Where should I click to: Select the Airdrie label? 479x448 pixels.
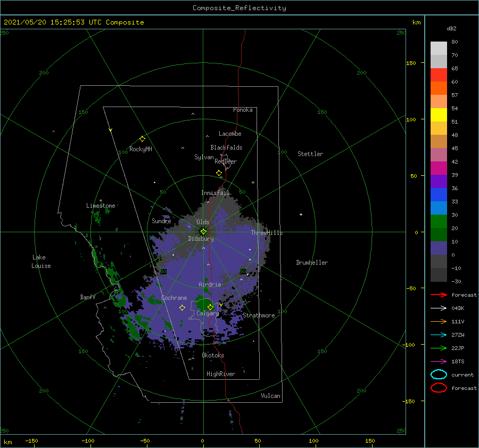pos(210,284)
